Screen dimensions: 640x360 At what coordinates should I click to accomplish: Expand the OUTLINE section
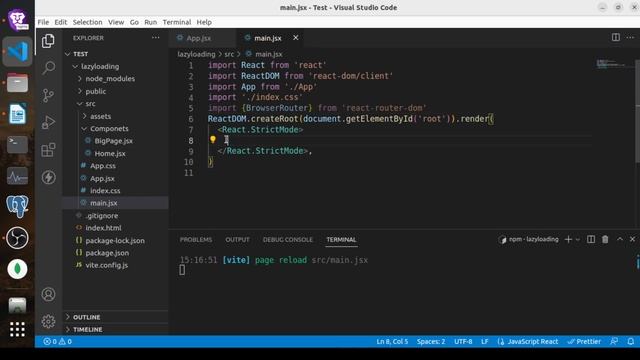coord(86,317)
